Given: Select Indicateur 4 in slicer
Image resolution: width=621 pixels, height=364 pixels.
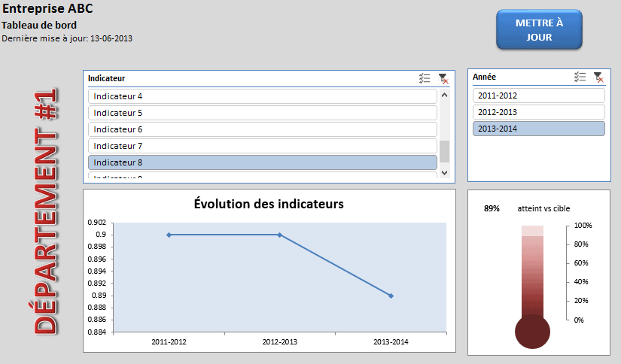Looking at the screenshot, I should pos(262,96).
